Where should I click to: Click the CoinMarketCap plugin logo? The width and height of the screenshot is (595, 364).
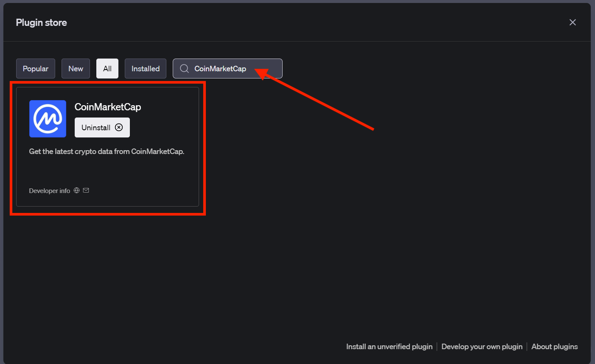click(x=48, y=119)
